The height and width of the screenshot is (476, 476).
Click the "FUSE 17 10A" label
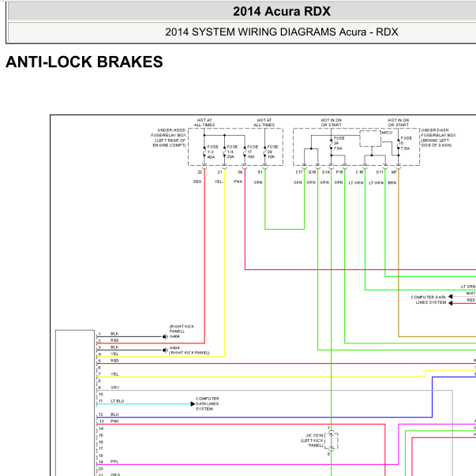point(253,152)
